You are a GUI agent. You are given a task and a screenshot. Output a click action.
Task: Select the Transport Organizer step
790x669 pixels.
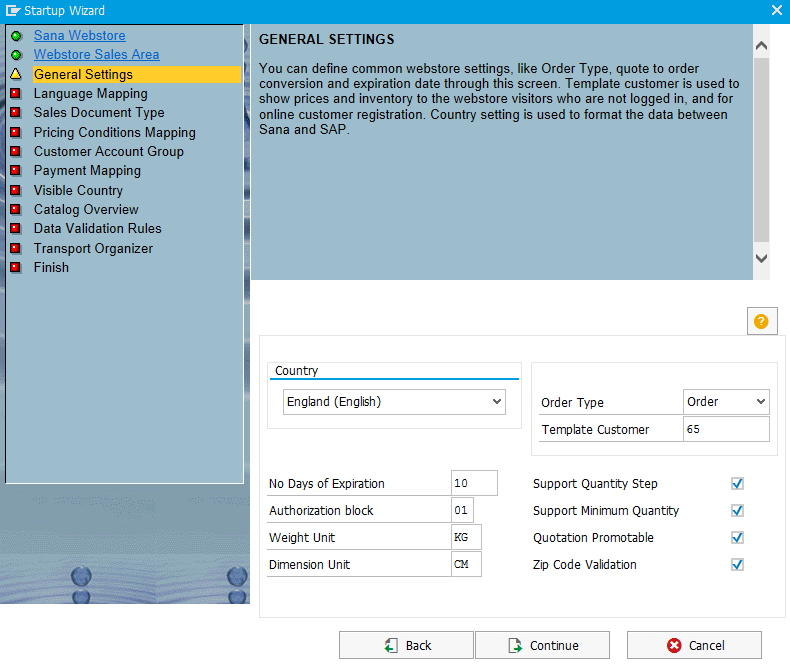pyautogui.click(x=93, y=248)
